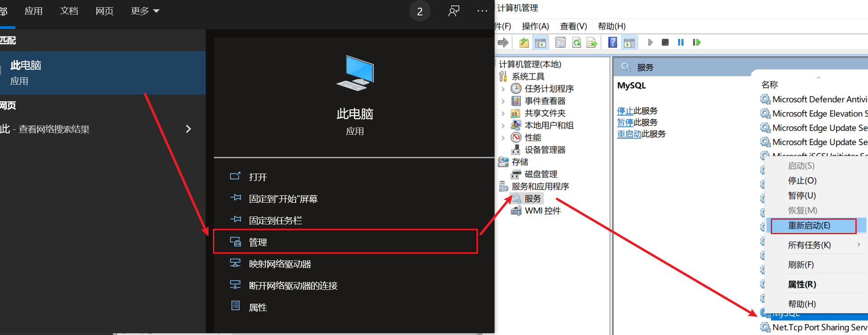The height and width of the screenshot is (335, 868).
Task: Switch to 文档 search tab
Action: coord(69,11)
